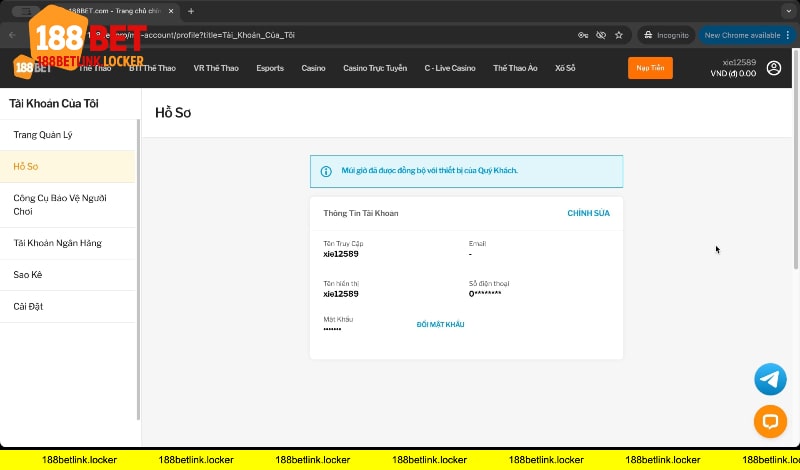This screenshot has width=800, height=470.
Task: Open a new browser tab with plus
Action: [x=191, y=11]
